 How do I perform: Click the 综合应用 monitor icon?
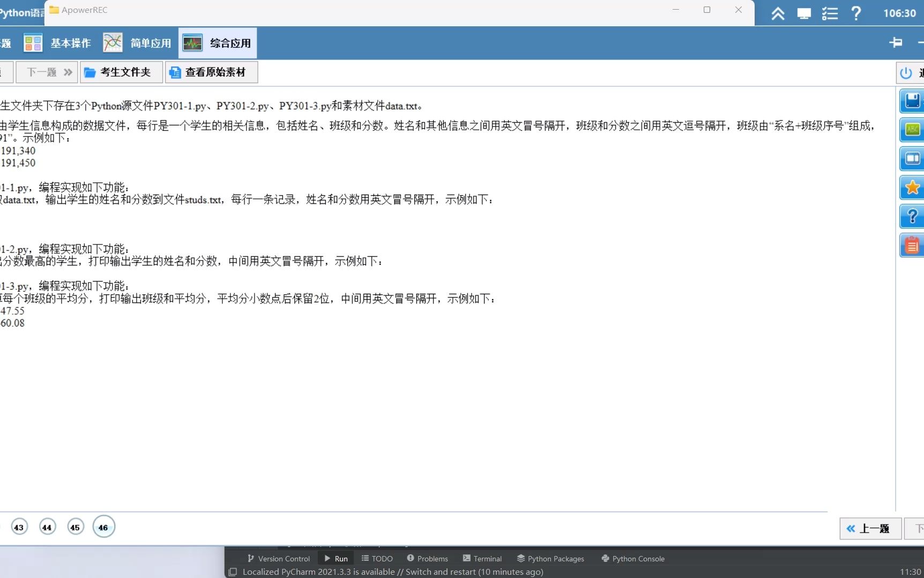tap(192, 43)
